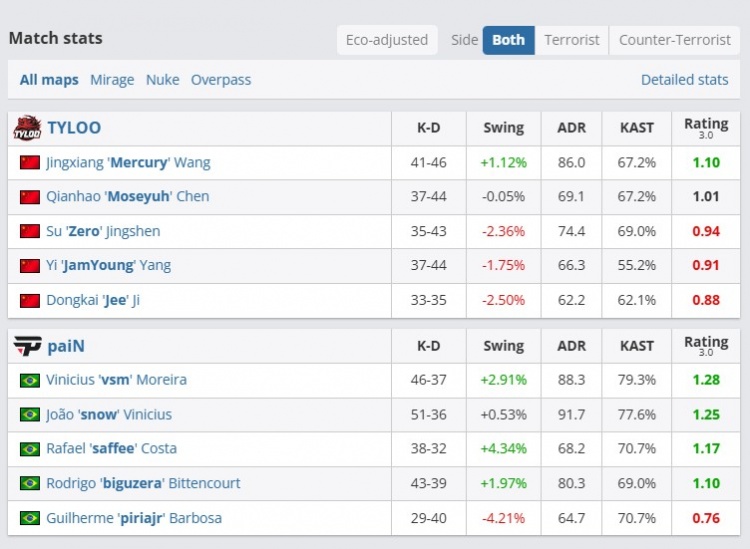Open Guilherme 'piriajr' Barbosa's player profile
The image size is (750, 549).
[134, 518]
